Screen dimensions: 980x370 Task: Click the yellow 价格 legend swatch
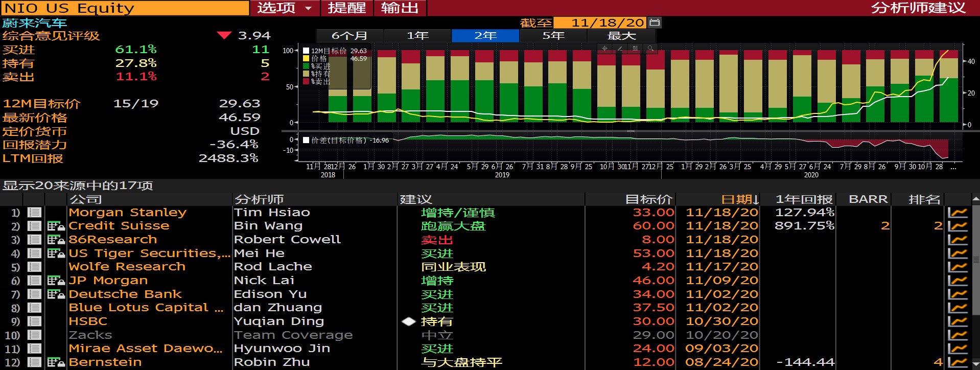[x=306, y=58]
